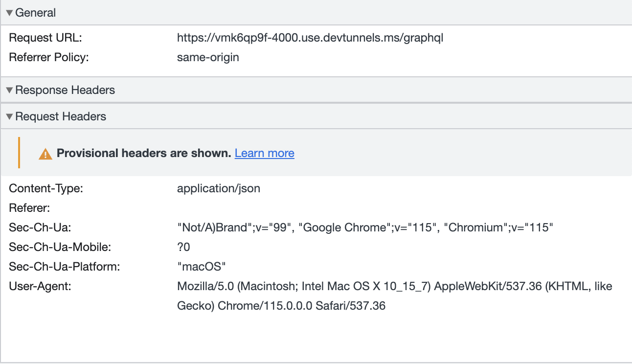The image size is (632, 364).
Task: Click the Request URL value
Action: point(310,38)
